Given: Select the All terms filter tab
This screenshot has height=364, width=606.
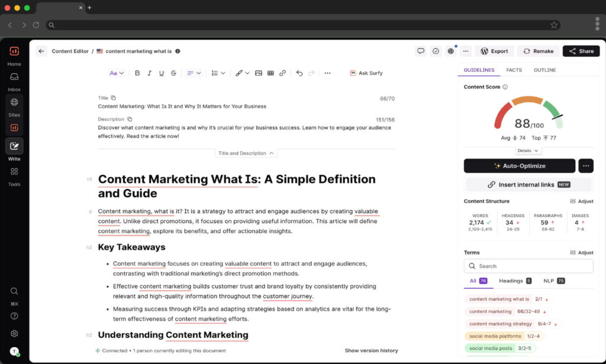Looking at the screenshot, I should coord(478,281).
